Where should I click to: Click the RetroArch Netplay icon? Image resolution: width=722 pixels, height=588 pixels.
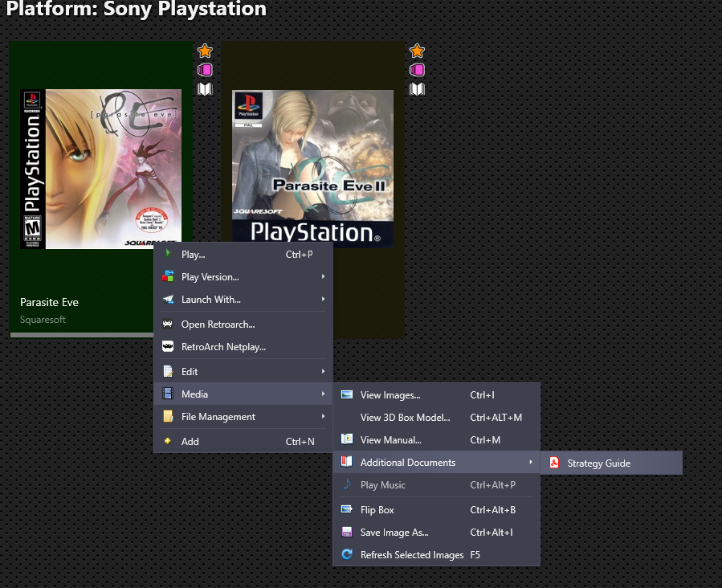click(168, 346)
